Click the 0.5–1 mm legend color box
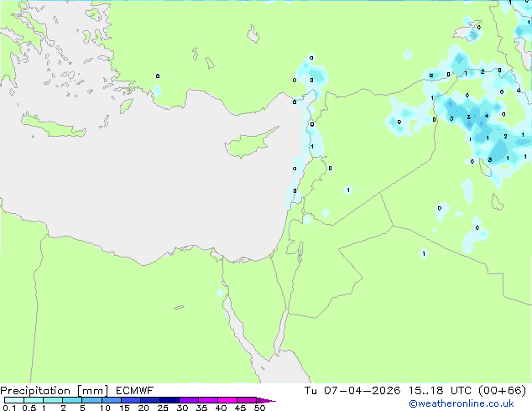The image size is (532, 411). tap(34, 400)
